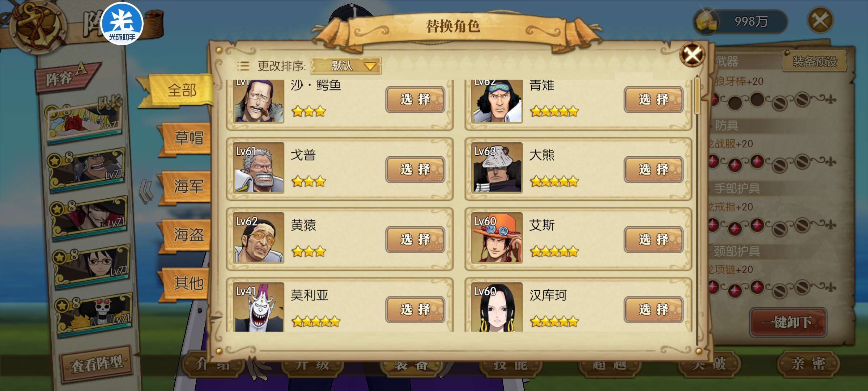The width and height of the screenshot is (868, 391).
Task: Tap the 光环助手 floating icon
Action: 122,24
